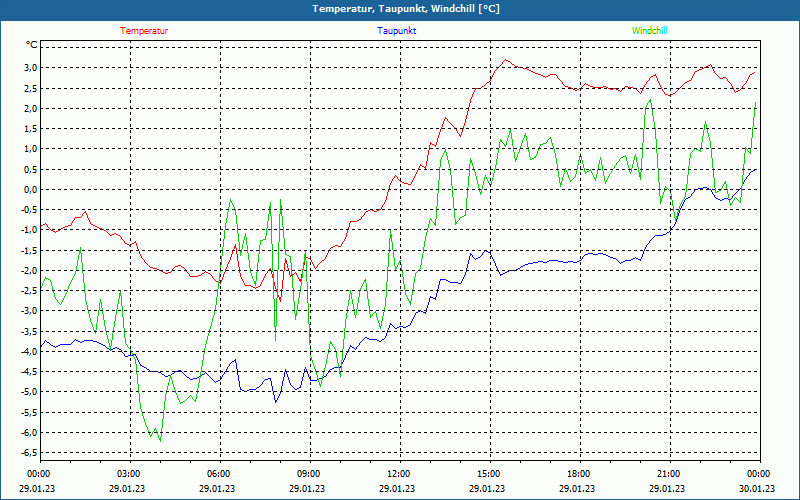Click the 0,0 y-axis label
The height and width of the screenshot is (500, 800).
click(31, 189)
